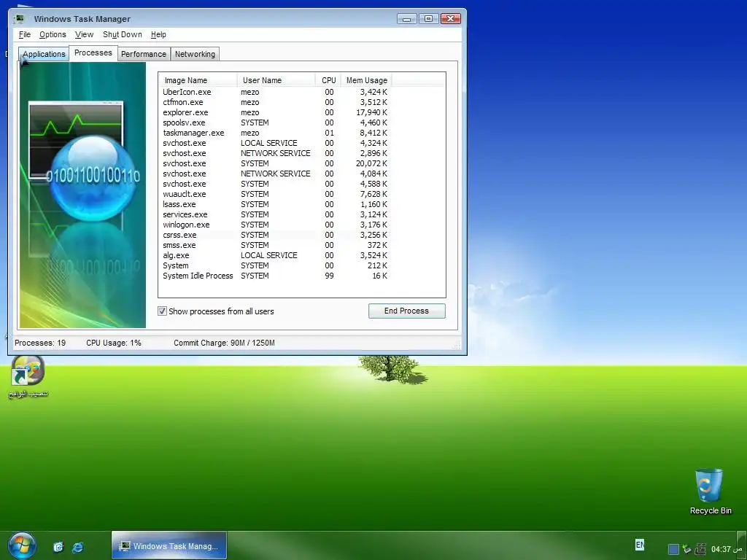Screen dimensions: 747x560
Task: Select the System Idle Process row
Action: [275, 276]
